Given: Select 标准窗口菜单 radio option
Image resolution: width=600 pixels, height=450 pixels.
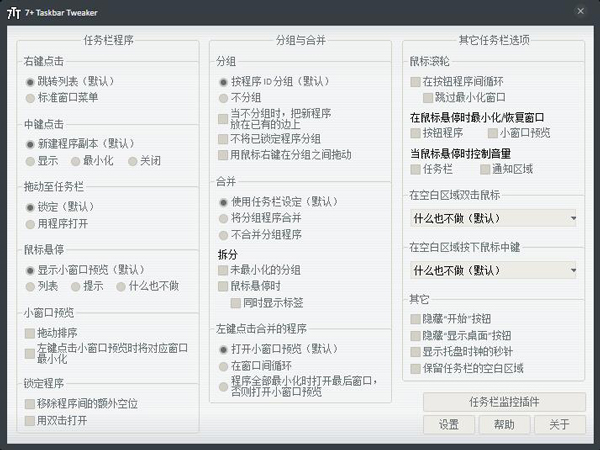Looking at the screenshot, I should coord(30,98).
